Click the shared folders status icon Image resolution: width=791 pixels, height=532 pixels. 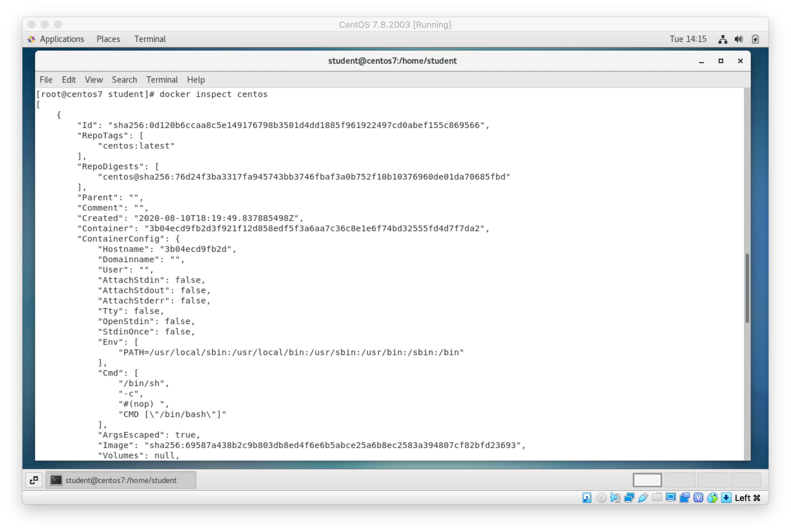(x=657, y=498)
